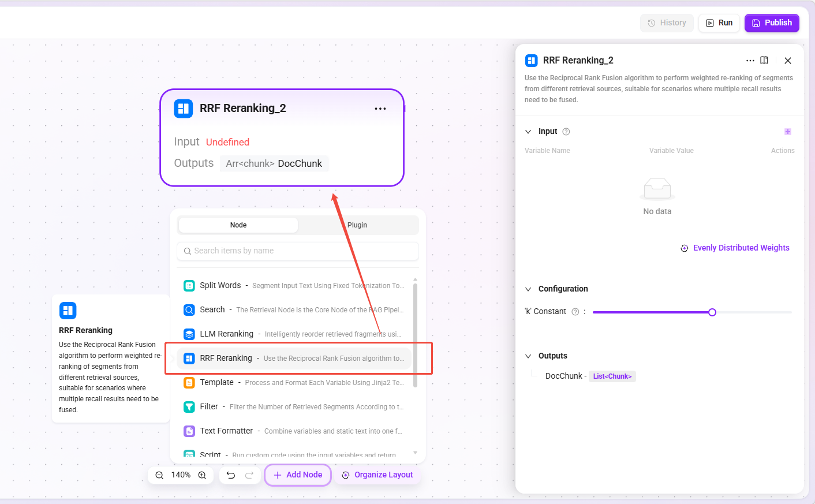Choose Text Formatter from the list
Screen dimensions: 815x504
coord(295,431)
